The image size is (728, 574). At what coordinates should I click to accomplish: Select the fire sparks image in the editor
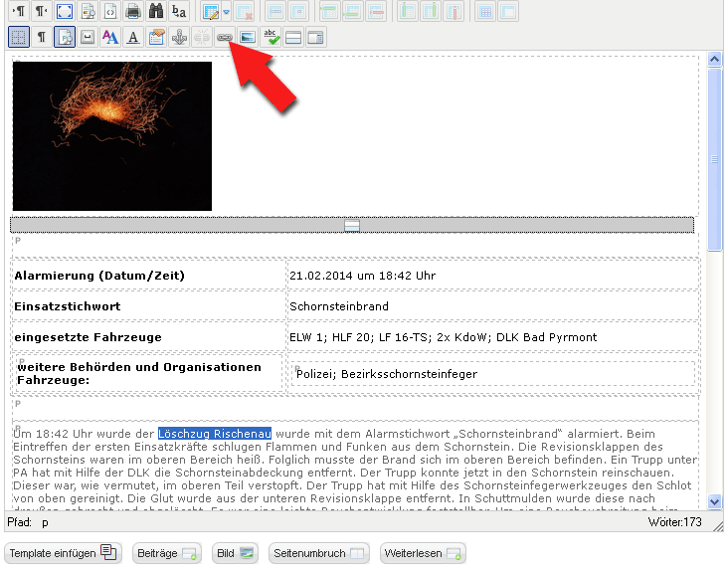(x=112, y=136)
